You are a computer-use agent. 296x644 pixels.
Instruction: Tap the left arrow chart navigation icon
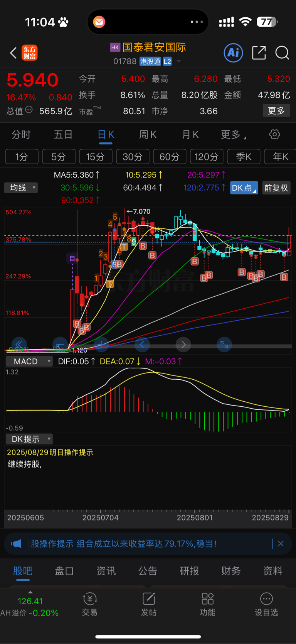pos(142,344)
